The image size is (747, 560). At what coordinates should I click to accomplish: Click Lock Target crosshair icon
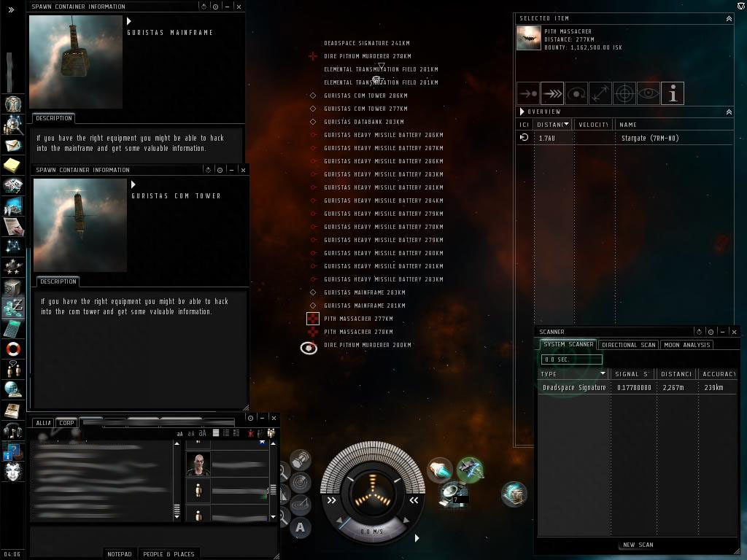624,93
